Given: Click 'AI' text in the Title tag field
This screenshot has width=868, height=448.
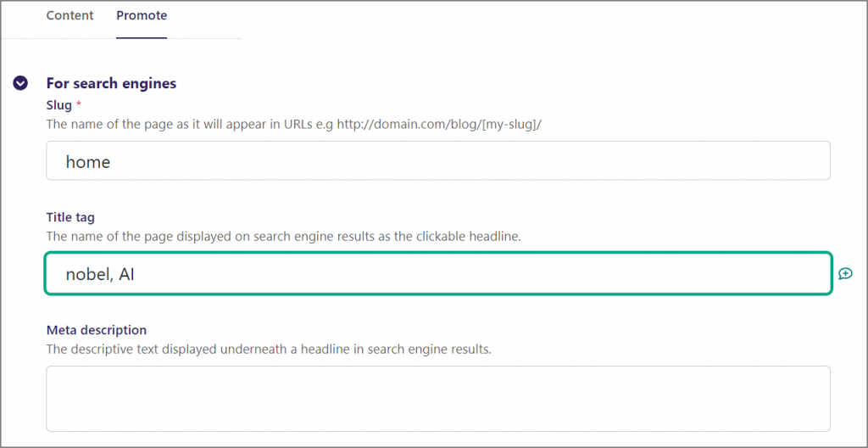Looking at the screenshot, I should tap(125, 274).
